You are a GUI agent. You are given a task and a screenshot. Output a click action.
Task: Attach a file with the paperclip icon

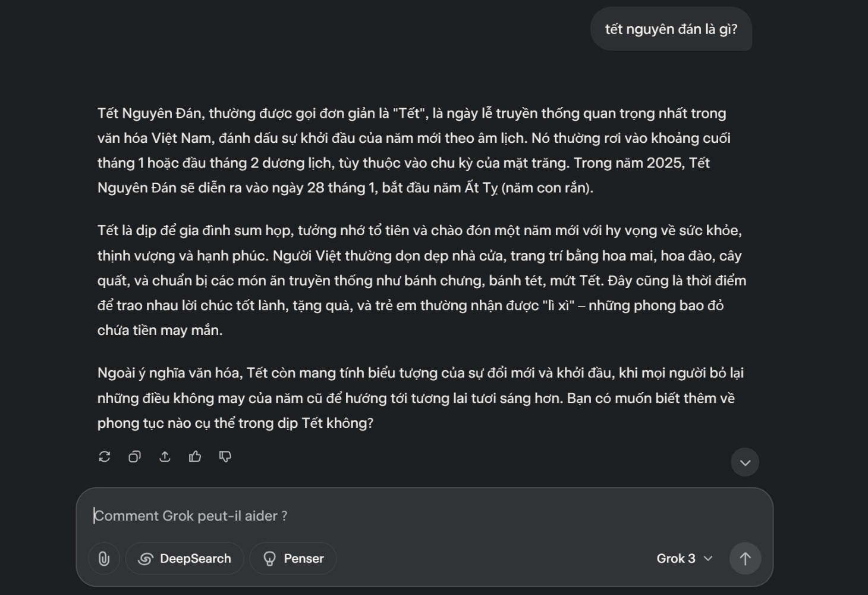coord(104,558)
